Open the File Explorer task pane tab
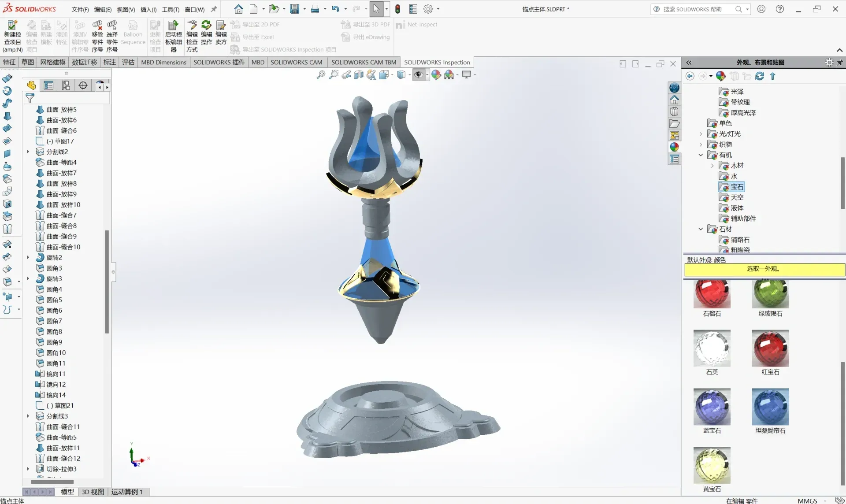The height and width of the screenshot is (504, 846). tap(674, 123)
